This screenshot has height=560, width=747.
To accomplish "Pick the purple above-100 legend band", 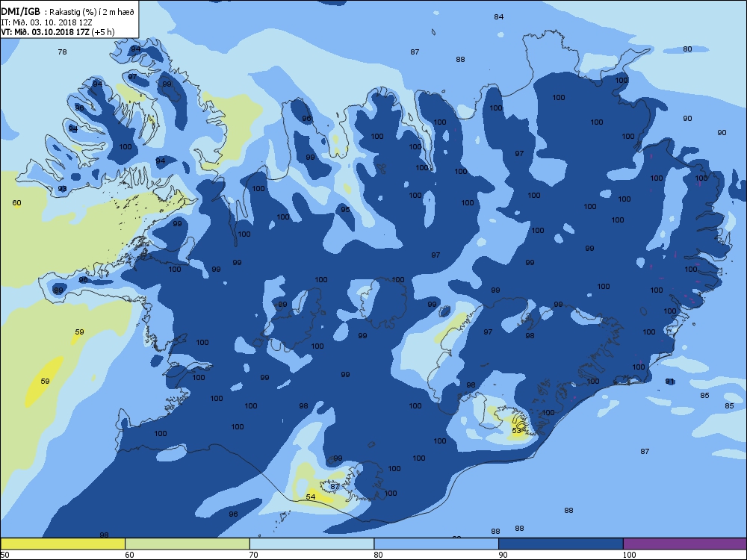I will tap(685, 544).
